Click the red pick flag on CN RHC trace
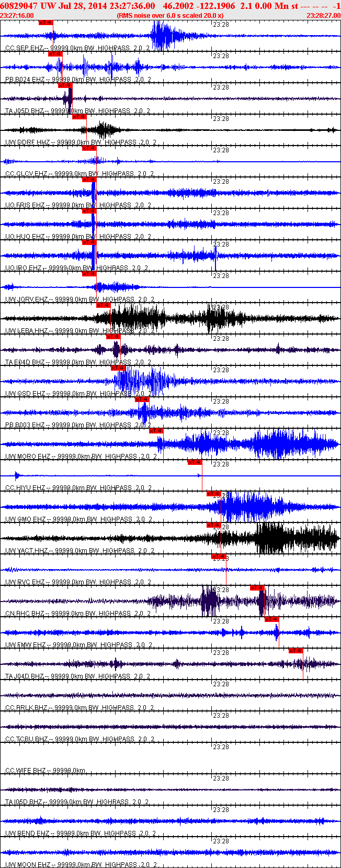 point(257,588)
